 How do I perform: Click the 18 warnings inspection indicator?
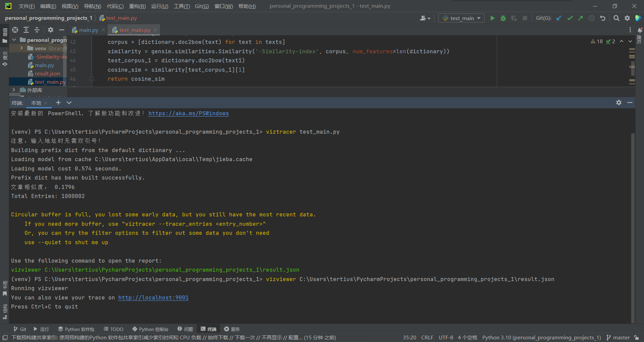tap(597, 41)
